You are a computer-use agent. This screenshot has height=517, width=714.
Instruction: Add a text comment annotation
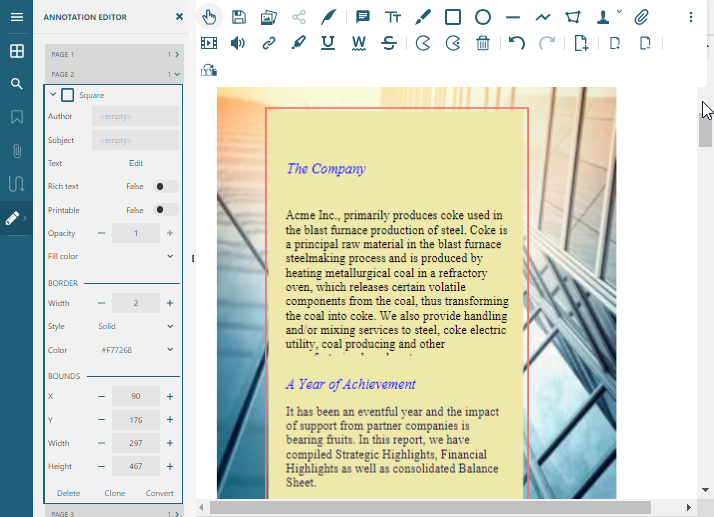click(363, 17)
